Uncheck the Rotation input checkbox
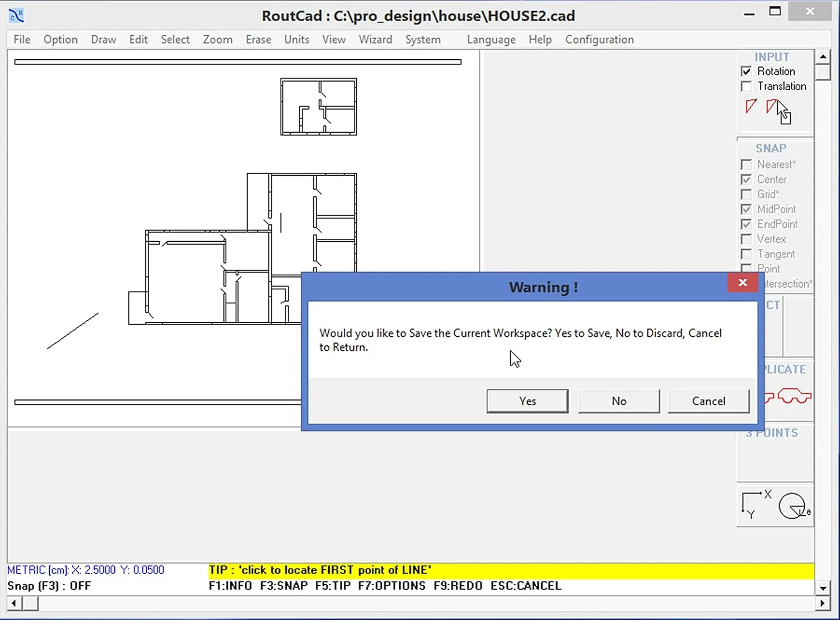This screenshot has width=840, height=620. pyautogui.click(x=746, y=71)
